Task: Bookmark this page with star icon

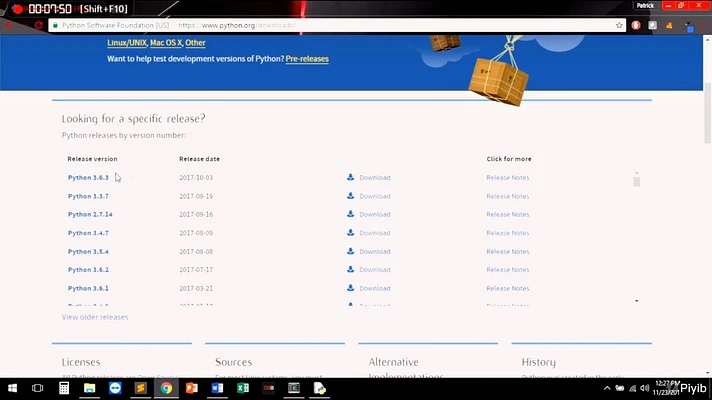Action: (619, 25)
